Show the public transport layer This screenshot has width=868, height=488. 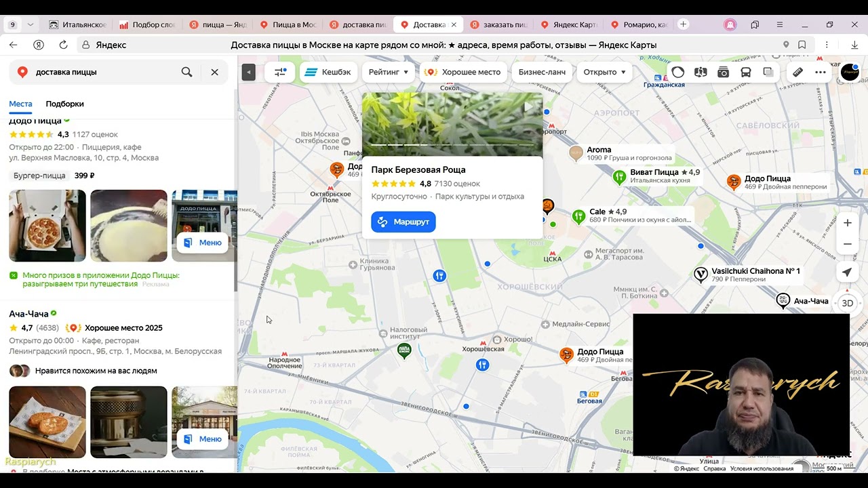click(x=745, y=72)
